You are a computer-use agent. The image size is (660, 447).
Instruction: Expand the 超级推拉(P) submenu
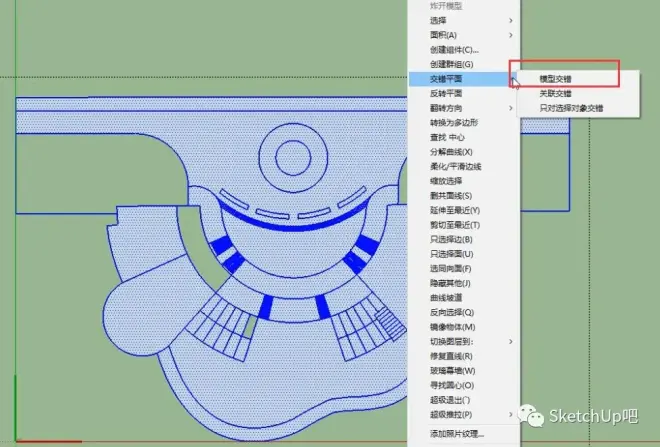click(464, 415)
